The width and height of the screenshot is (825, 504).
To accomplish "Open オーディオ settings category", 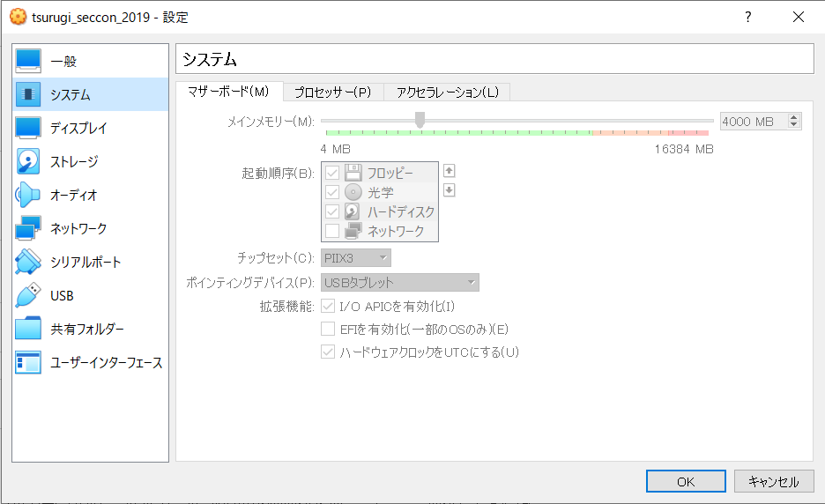I will tap(91, 196).
